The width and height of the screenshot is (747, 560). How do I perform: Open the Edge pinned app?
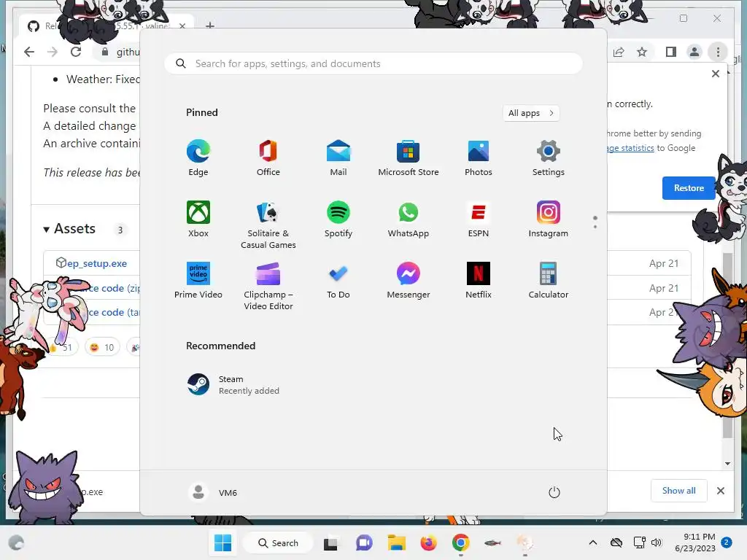[198, 158]
